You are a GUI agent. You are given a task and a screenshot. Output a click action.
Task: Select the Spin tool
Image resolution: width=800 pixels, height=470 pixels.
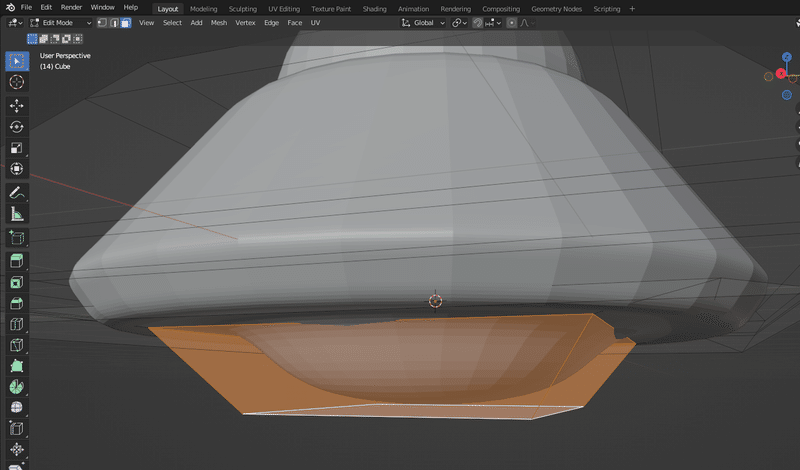pyautogui.click(x=17, y=387)
